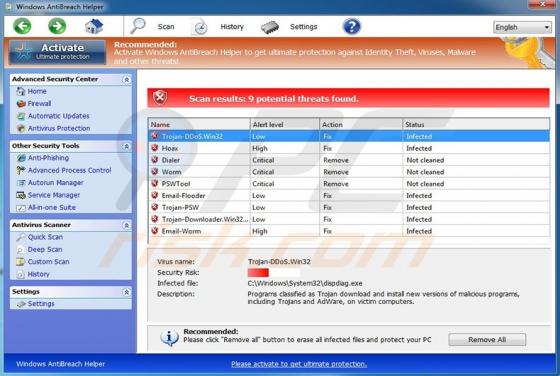Click Remove action in Dialer row

click(336, 160)
